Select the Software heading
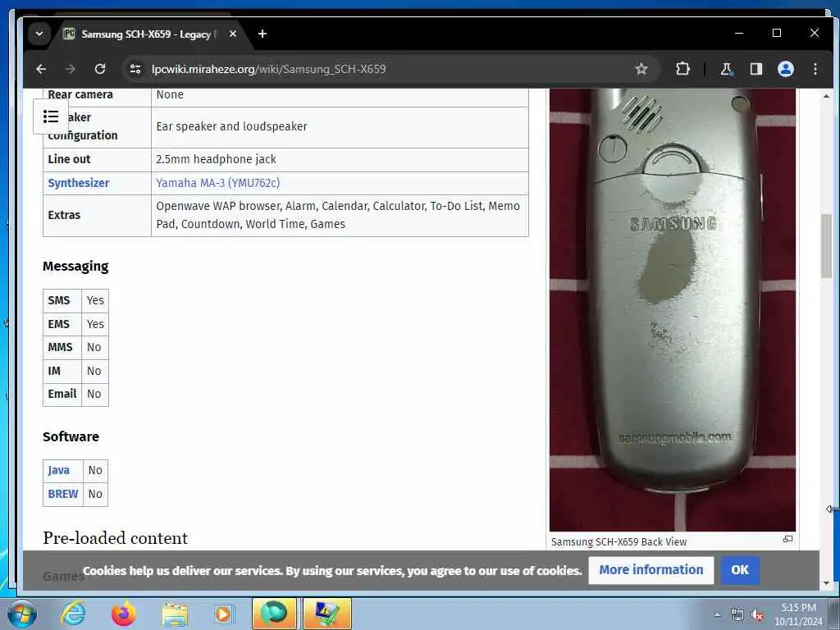The width and height of the screenshot is (840, 630). tap(71, 436)
